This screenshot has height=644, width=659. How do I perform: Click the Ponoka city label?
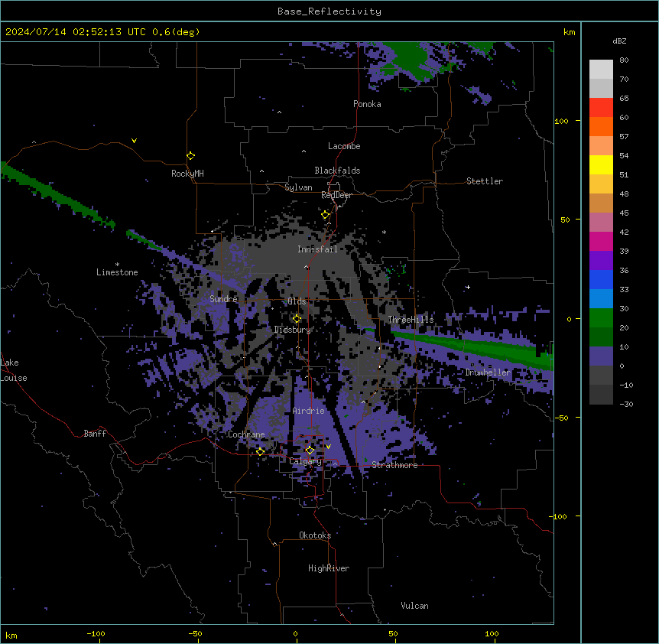[367, 104]
